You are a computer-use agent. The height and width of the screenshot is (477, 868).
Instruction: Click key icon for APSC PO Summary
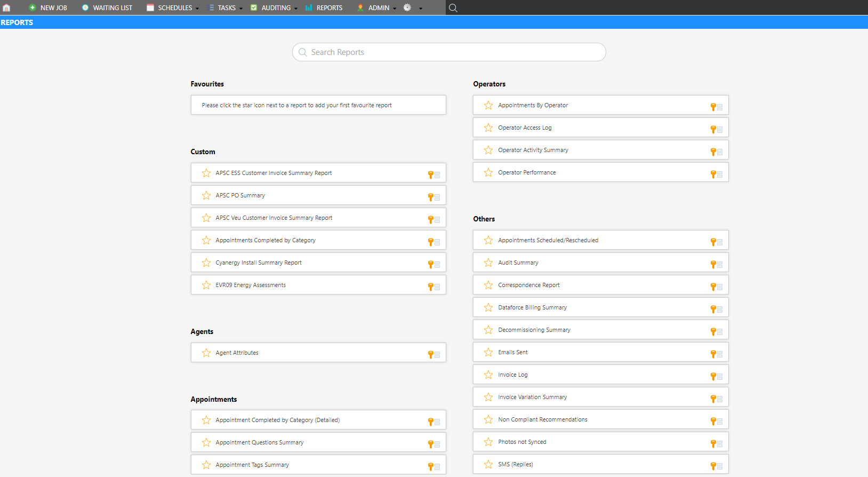[431, 197]
